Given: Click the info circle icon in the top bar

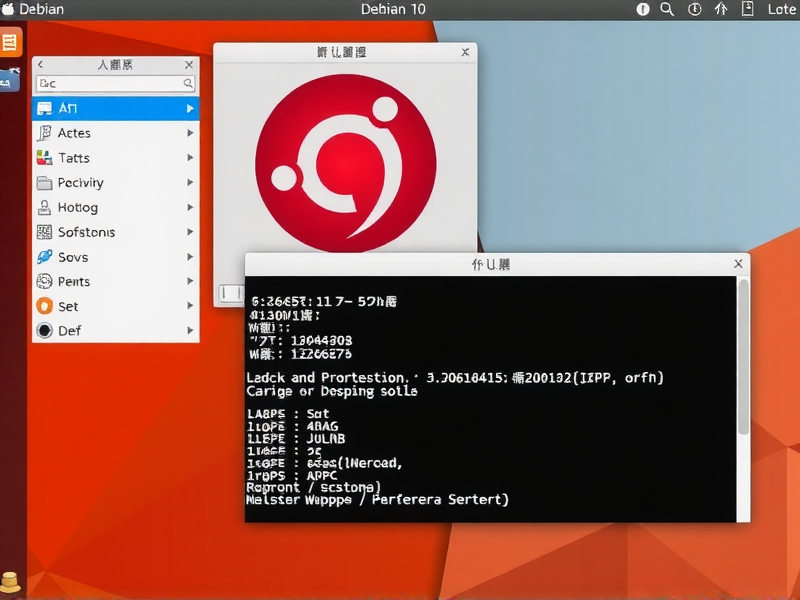Looking at the screenshot, I should tap(641, 9).
